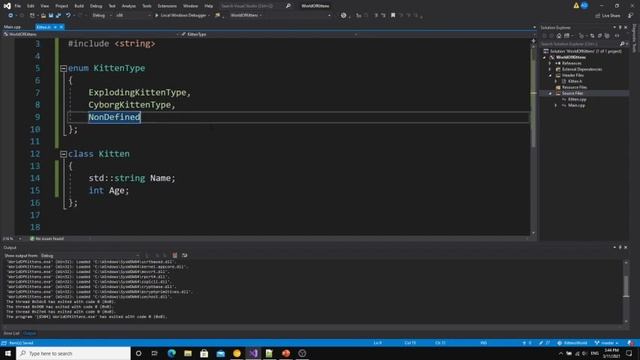Click the Save All toolbar icon
Image resolution: width=640 pixels, height=360 pixels.
(58, 16)
